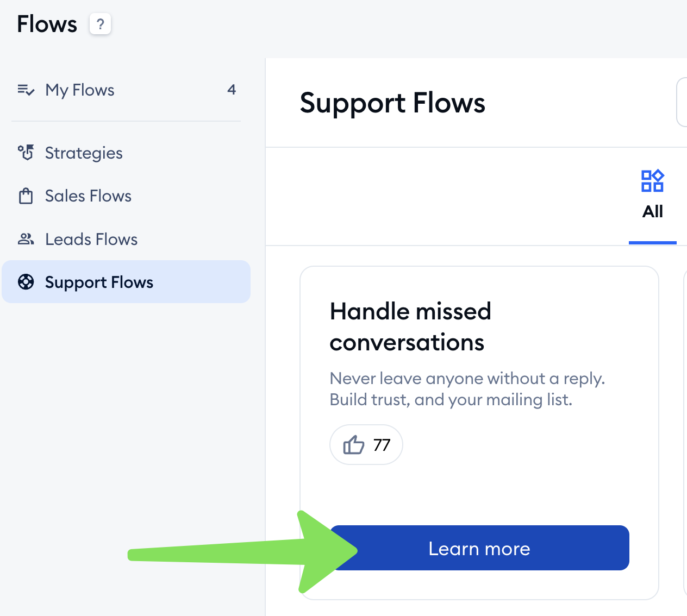Viewport: 687px width, 616px height.
Task: Click the 77 likes count
Action: pos(382,445)
